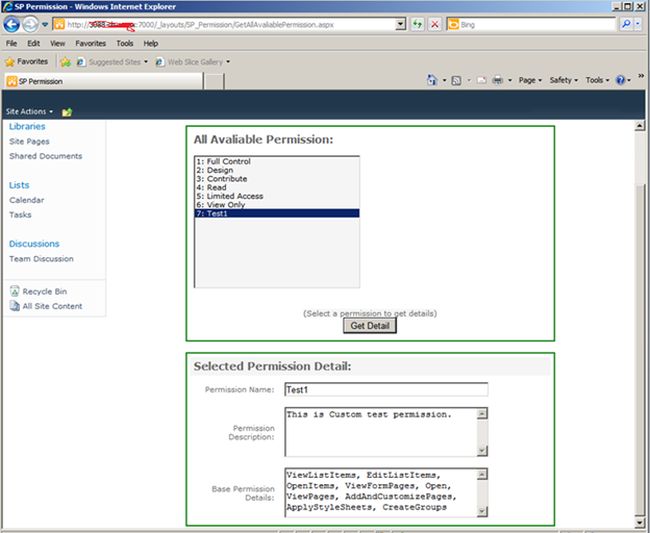
Task: Open the Edit menu
Action: tap(34, 43)
